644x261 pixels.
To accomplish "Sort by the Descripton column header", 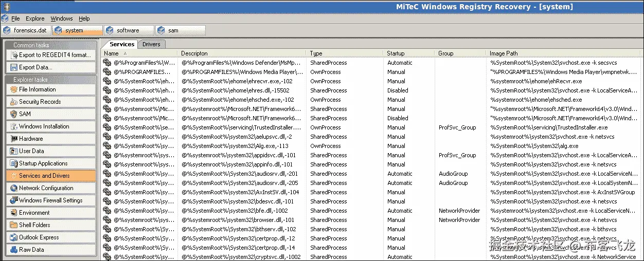I will (x=243, y=53).
